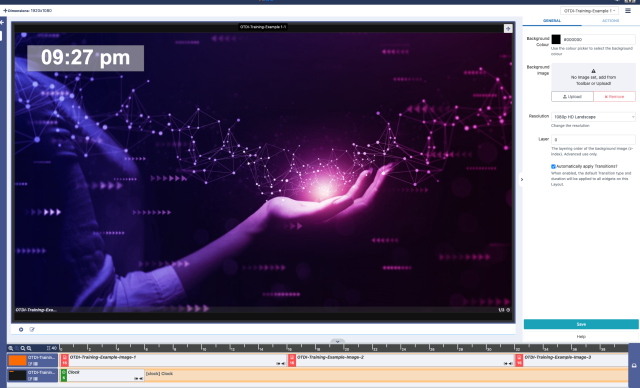Click the clock icon beside the 1/3 counter
The width and height of the screenshot is (640, 388).
[508, 310]
